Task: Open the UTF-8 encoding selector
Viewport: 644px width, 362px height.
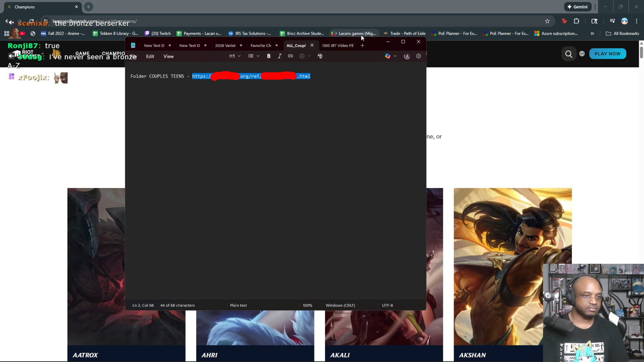Action: pyautogui.click(x=387, y=305)
